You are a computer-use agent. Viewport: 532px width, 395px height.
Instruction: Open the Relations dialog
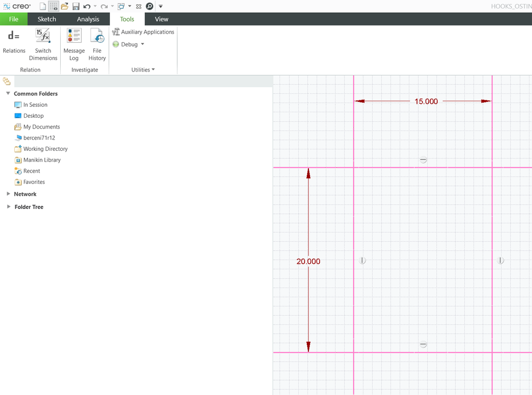(x=14, y=42)
